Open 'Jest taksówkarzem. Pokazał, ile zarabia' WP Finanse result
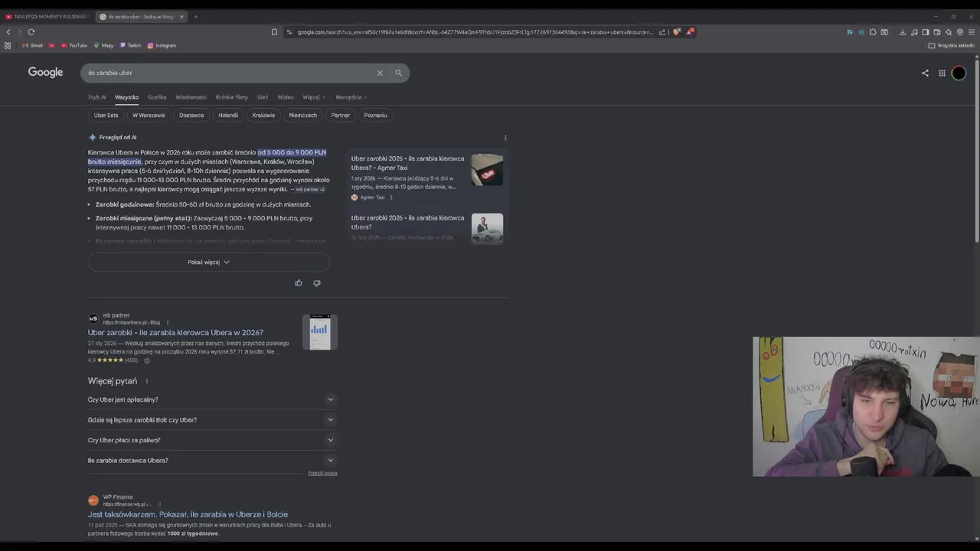The height and width of the screenshot is (551, 980). tap(188, 514)
